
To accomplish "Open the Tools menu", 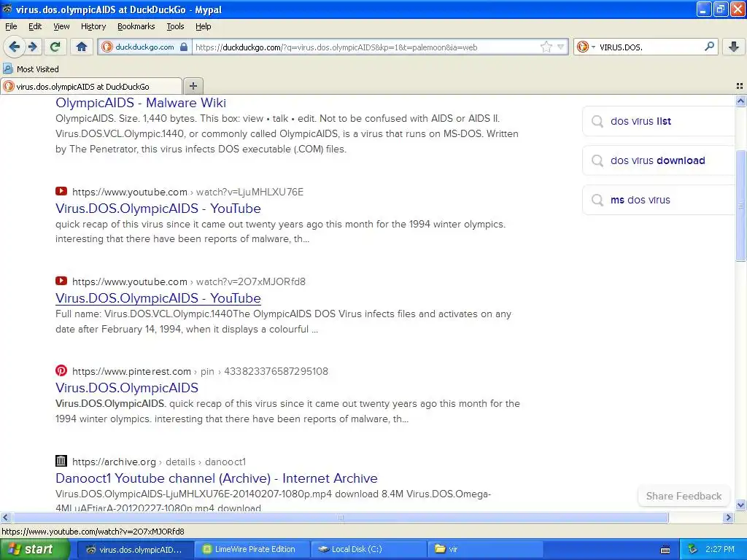I will tap(175, 26).
